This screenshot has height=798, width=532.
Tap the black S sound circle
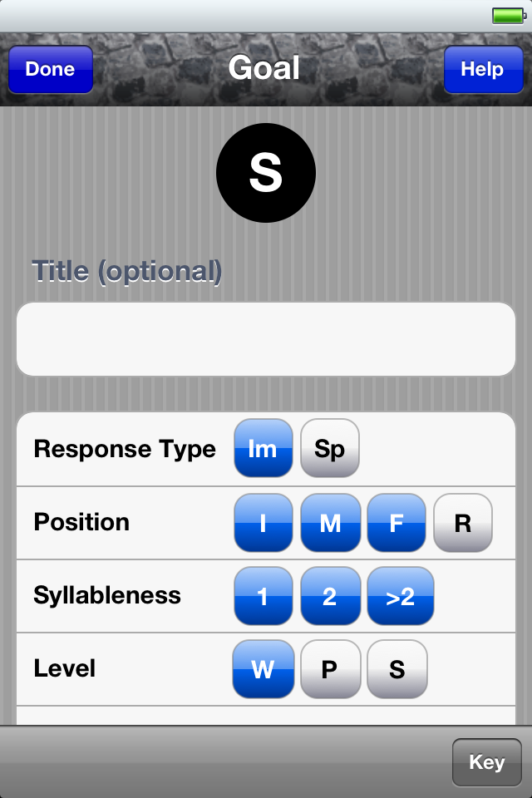point(266,173)
